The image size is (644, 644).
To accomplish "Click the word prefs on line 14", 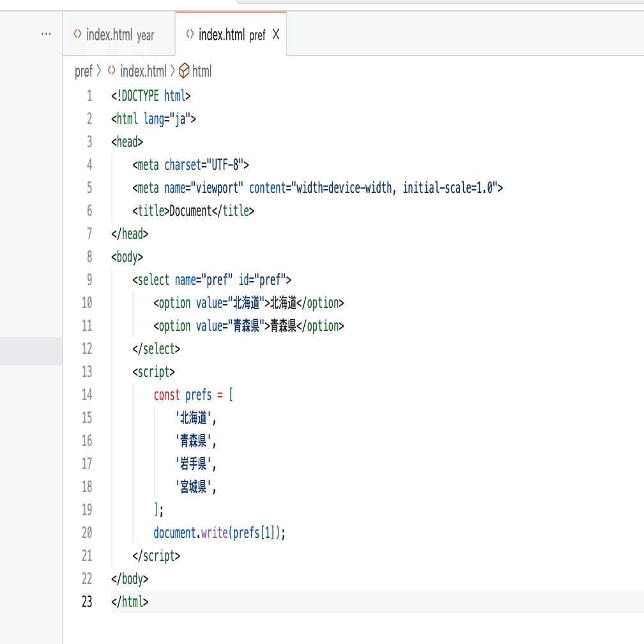I will (x=198, y=395).
